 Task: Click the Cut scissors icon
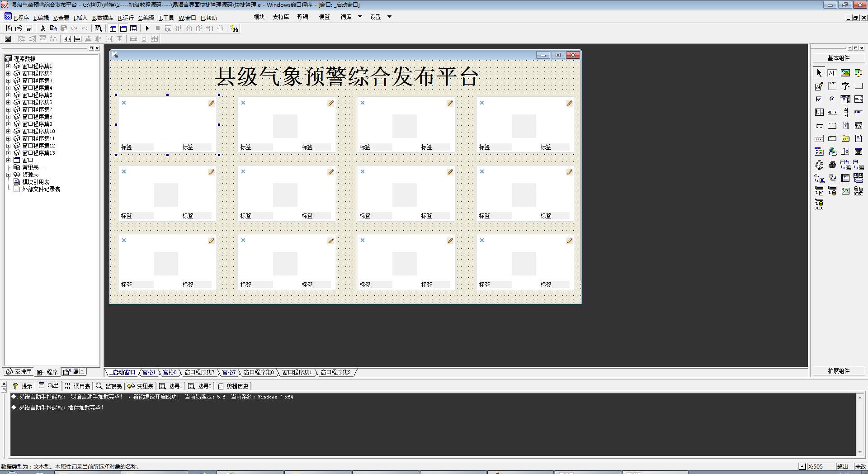tap(43, 28)
